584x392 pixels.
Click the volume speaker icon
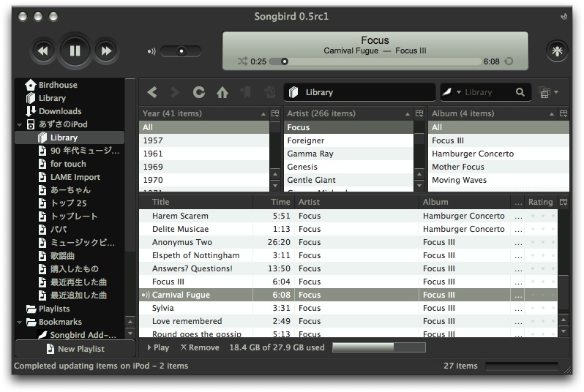pos(151,51)
